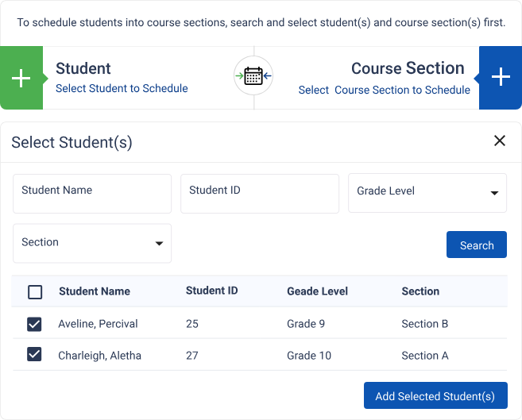Click the Student heading text
The height and width of the screenshot is (420, 522).
(x=83, y=68)
